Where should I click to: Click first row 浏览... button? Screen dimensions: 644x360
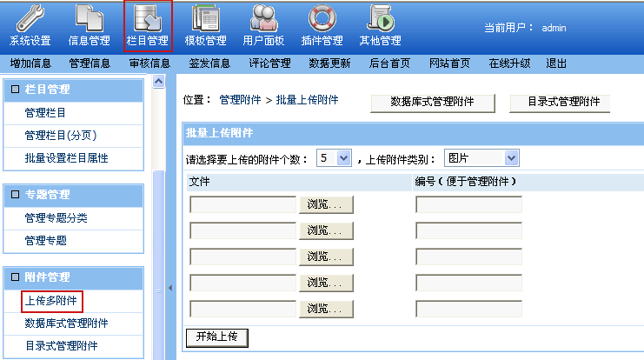(326, 204)
